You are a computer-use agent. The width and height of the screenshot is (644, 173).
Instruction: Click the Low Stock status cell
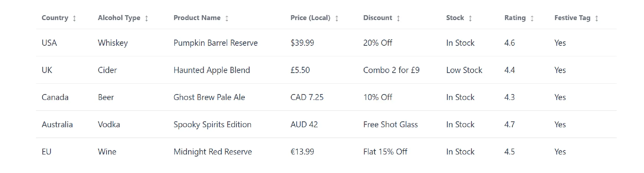pos(464,70)
